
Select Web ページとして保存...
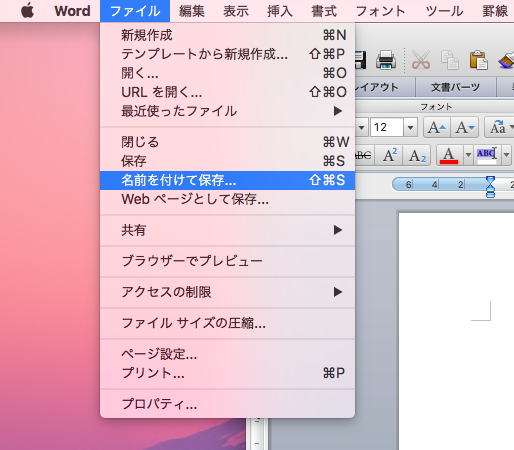(x=227, y=199)
